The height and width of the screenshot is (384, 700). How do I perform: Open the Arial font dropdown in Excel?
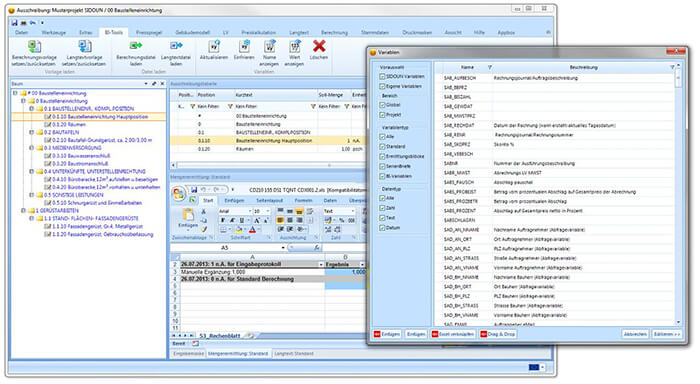coord(249,211)
